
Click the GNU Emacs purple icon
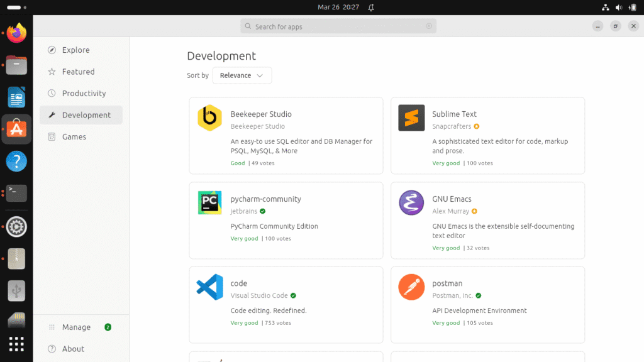click(411, 202)
